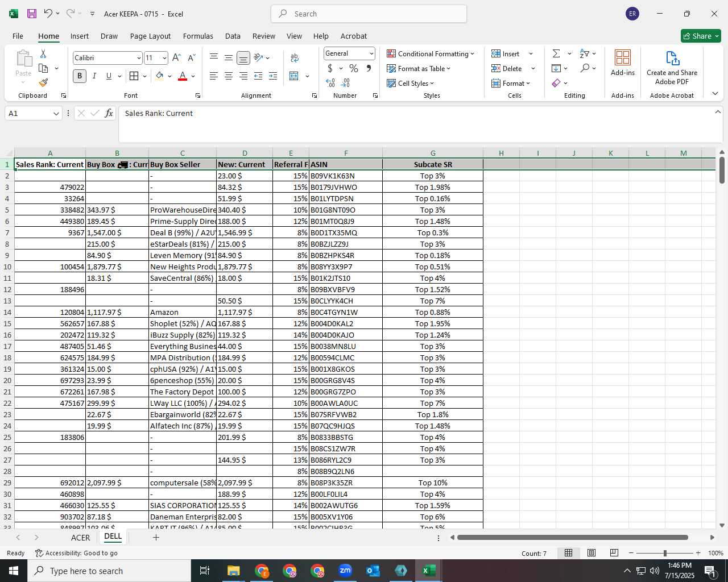Toggle Middle Align for cells
The width and height of the screenshot is (728, 582).
229,57
